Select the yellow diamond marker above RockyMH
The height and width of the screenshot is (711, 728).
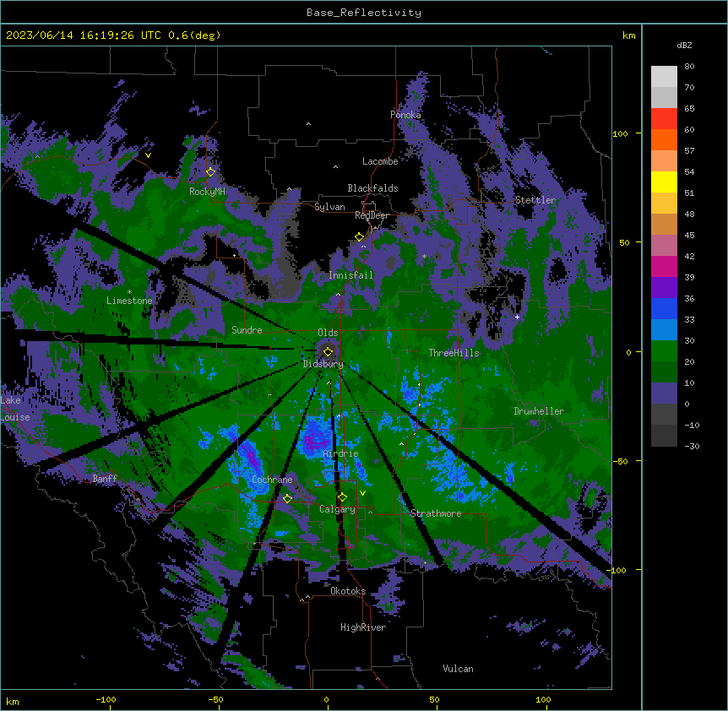pyautogui.click(x=210, y=171)
